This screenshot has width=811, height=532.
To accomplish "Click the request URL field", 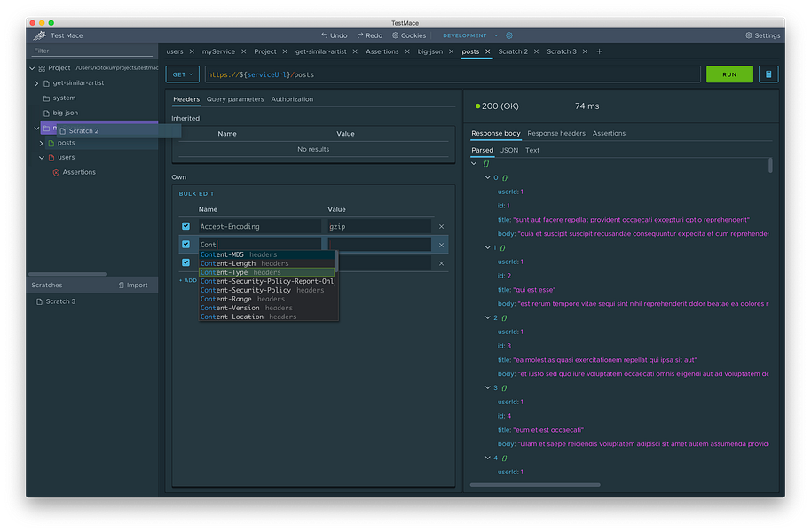I will pyautogui.click(x=453, y=74).
